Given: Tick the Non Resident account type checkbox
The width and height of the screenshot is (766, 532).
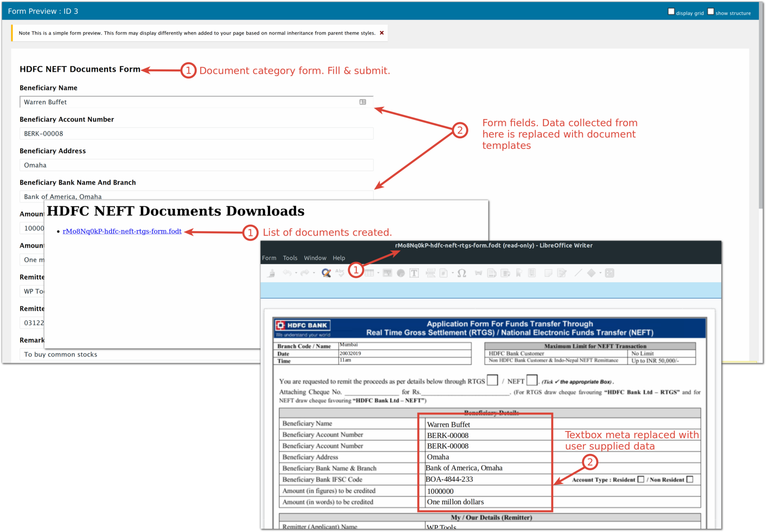Looking at the screenshot, I should pos(689,478).
